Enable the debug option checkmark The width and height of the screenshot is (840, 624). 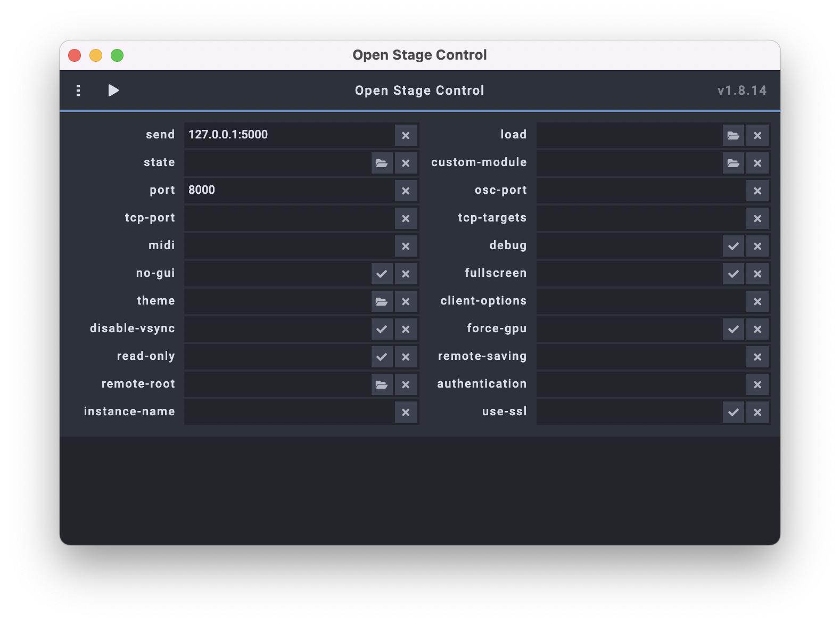733,246
